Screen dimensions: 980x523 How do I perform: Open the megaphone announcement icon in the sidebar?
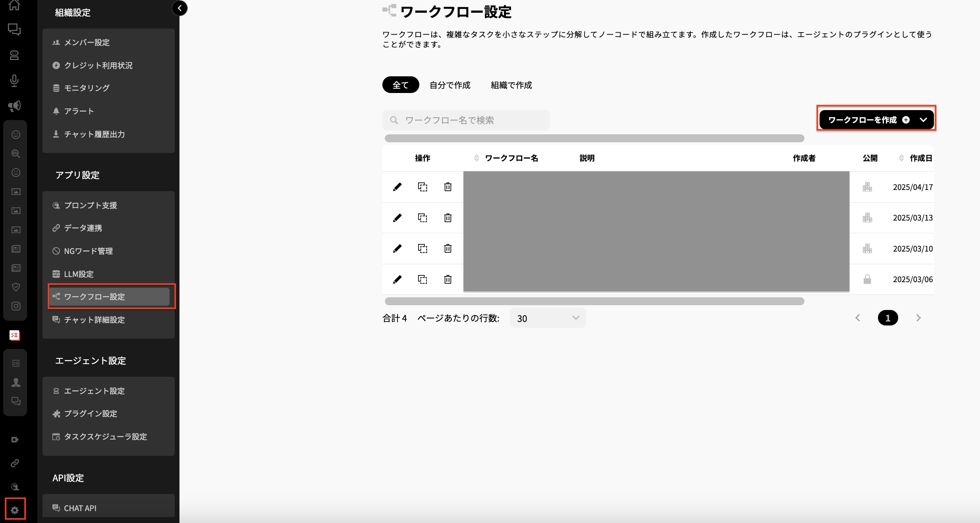click(15, 106)
